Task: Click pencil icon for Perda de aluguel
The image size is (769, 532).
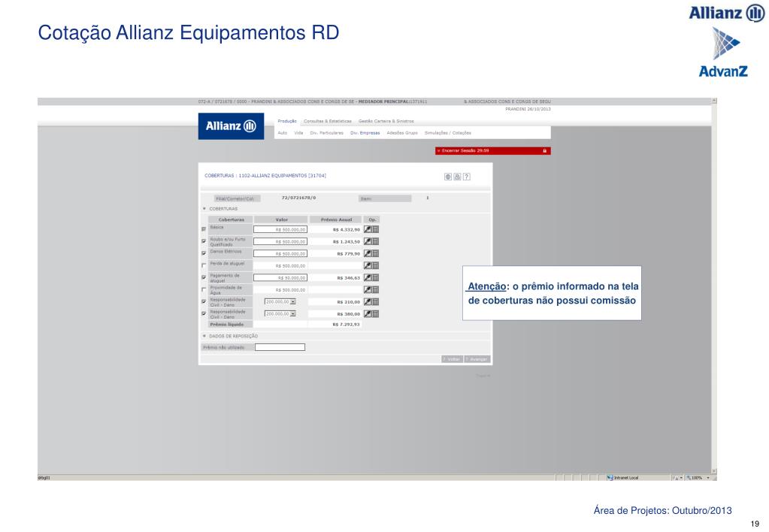Action: tap(368, 265)
